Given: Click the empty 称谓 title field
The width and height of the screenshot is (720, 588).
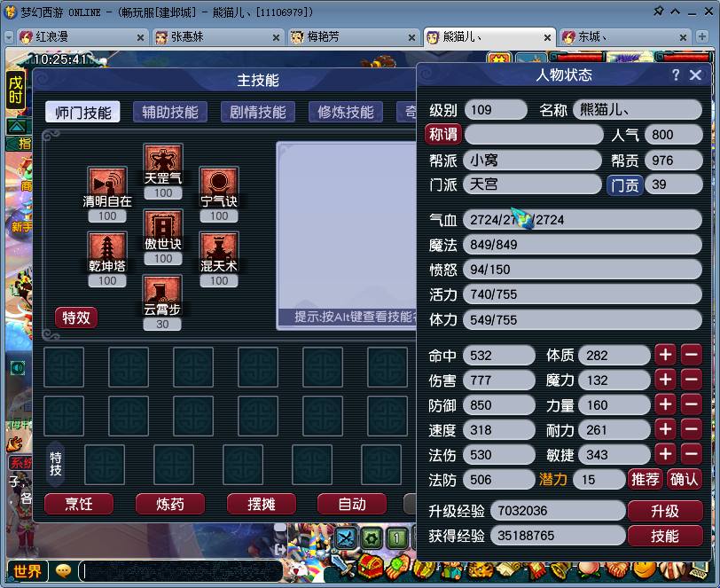Looking at the screenshot, I should (534, 135).
